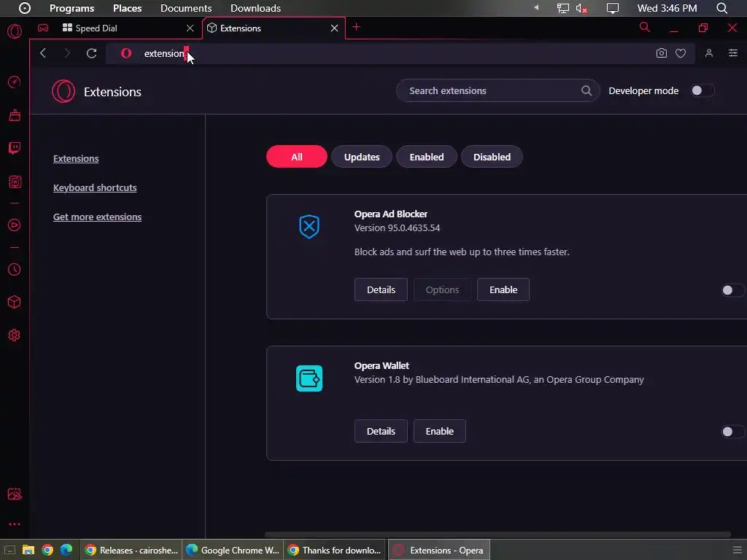Click the forward navigation arrow

click(x=66, y=53)
